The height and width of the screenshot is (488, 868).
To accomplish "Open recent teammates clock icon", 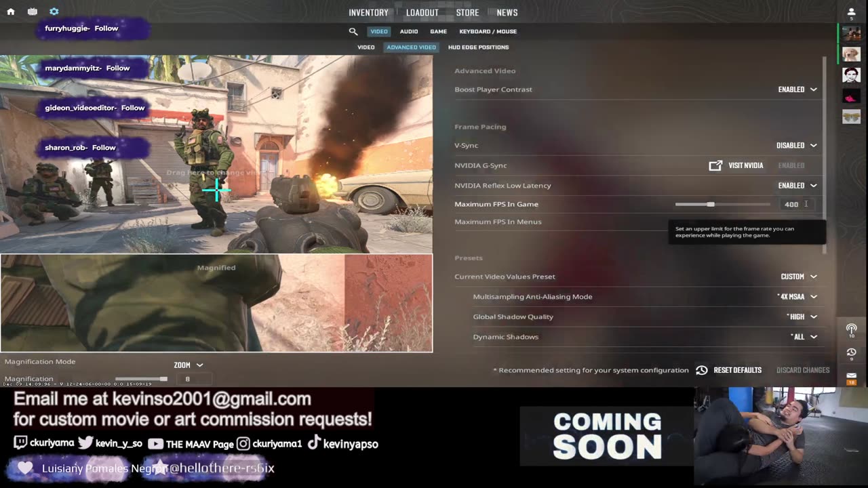I will (x=852, y=352).
